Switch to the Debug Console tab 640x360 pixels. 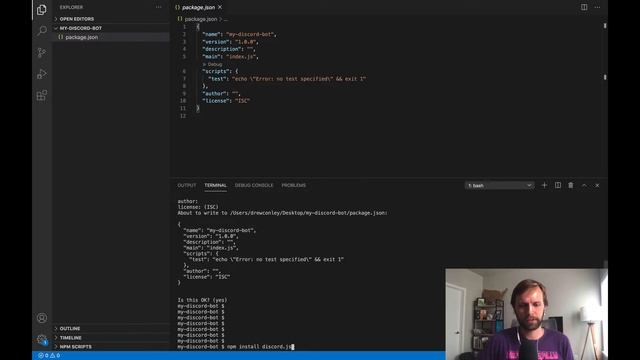click(x=254, y=185)
